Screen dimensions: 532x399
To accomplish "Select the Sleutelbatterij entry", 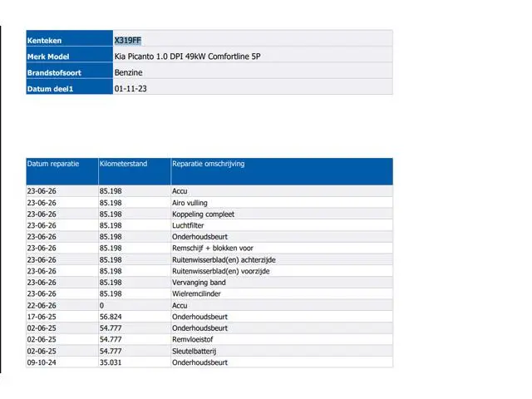I will pos(194,351).
